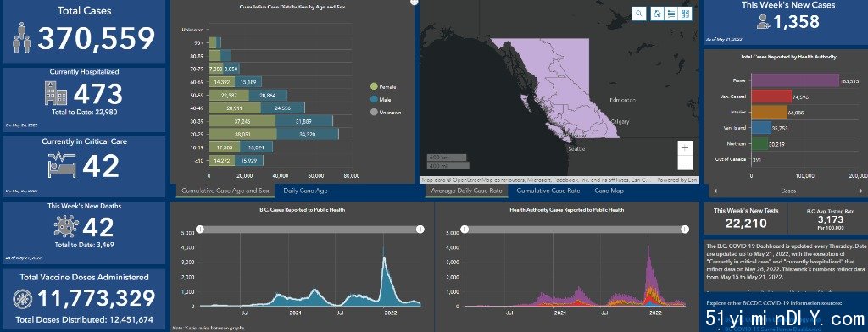Viewport: 868px width, 332px height.
Task: Click the 50-59 male bar 20,864
Action: (x=268, y=95)
